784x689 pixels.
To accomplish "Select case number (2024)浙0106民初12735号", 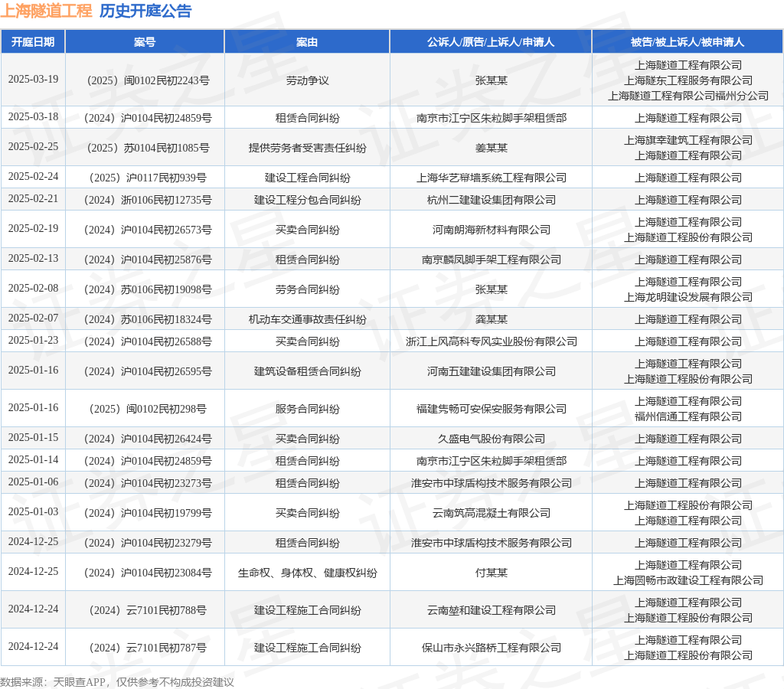I will coord(148,200).
